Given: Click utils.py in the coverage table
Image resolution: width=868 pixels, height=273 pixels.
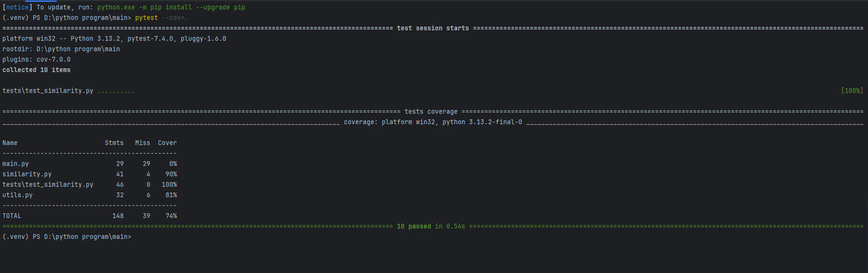Looking at the screenshot, I should pyautogui.click(x=18, y=195).
